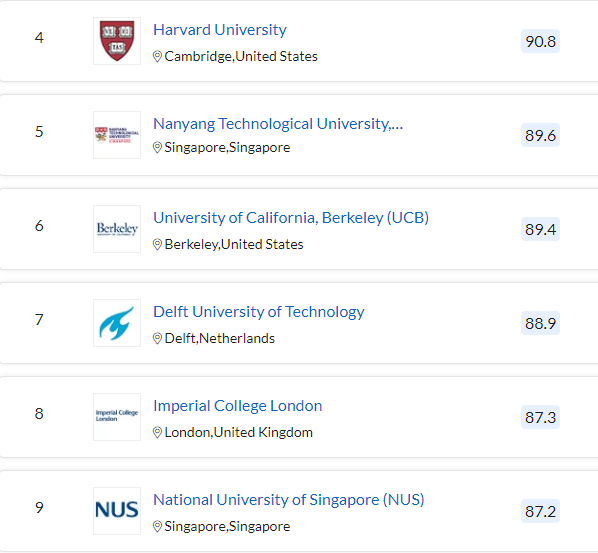Click the Berkeley logo thumbnail
The height and width of the screenshot is (553, 598).
(117, 229)
